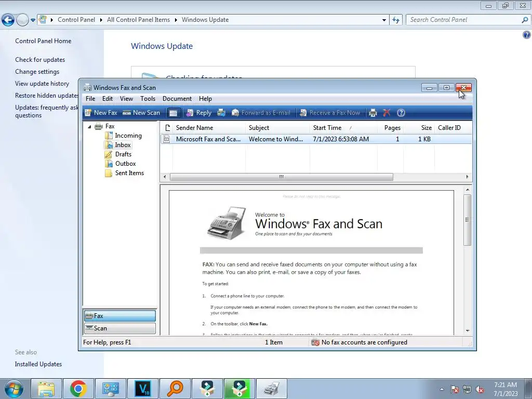Click the preview pane scroll down arrow
The height and width of the screenshot is (399, 532).
pyautogui.click(x=468, y=331)
